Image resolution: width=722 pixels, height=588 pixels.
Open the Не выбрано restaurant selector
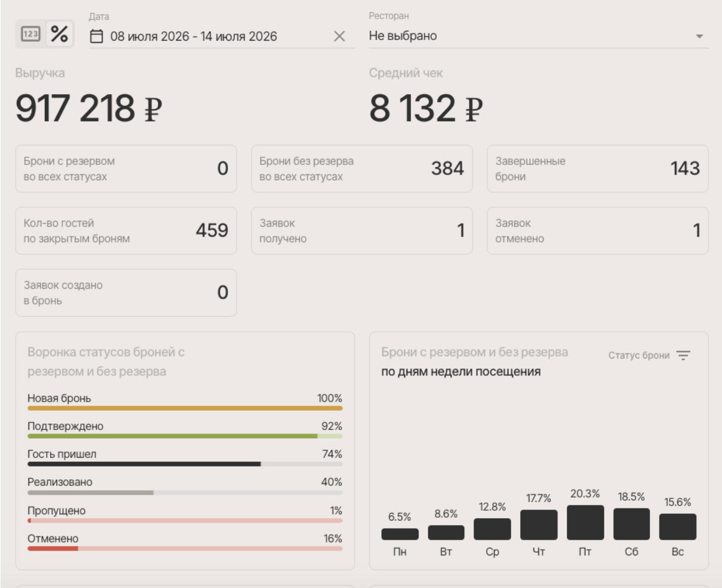(538, 36)
